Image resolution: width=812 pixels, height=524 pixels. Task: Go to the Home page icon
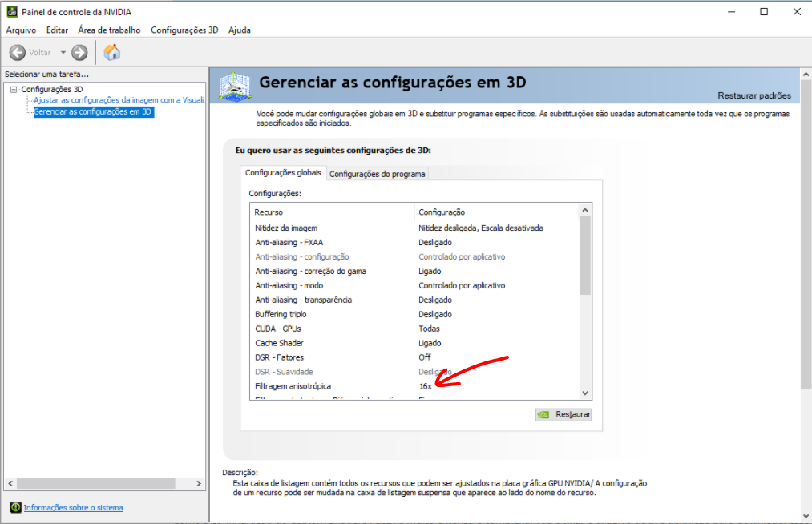pyautogui.click(x=112, y=52)
